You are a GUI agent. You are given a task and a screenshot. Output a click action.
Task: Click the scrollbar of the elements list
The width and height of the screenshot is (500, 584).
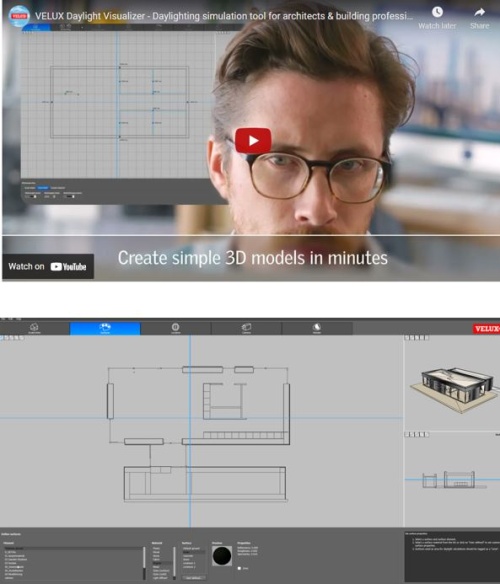(x=144, y=563)
